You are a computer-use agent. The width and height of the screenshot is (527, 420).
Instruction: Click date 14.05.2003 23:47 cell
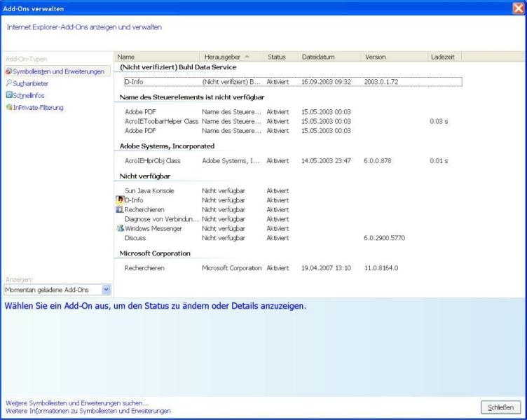click(326, 161)
